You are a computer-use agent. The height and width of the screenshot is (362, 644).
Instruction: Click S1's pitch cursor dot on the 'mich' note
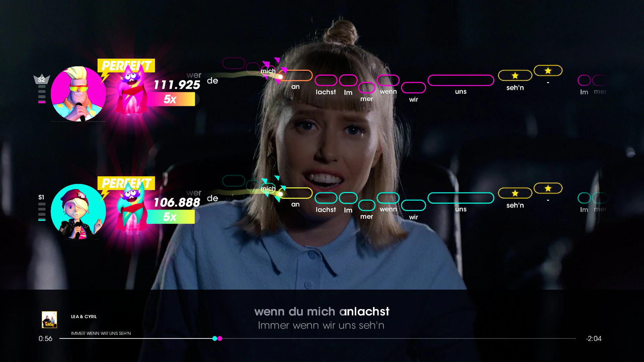(280, 194)
